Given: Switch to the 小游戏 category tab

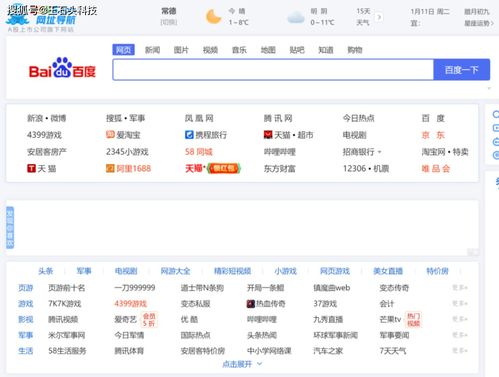Looking at the screenshot, I should (285, 271).
